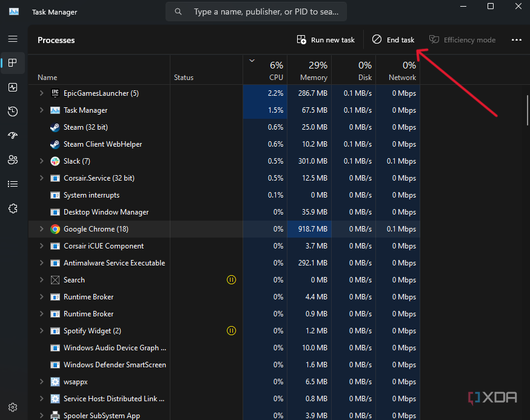Click the Search process icon
Viewport: 530px width, 420px height.
click(55, 280)
